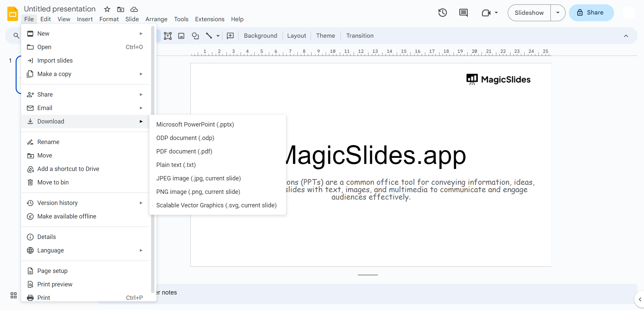Open the grid view icon at bottom left
The image size is (644, 310).
13,295
